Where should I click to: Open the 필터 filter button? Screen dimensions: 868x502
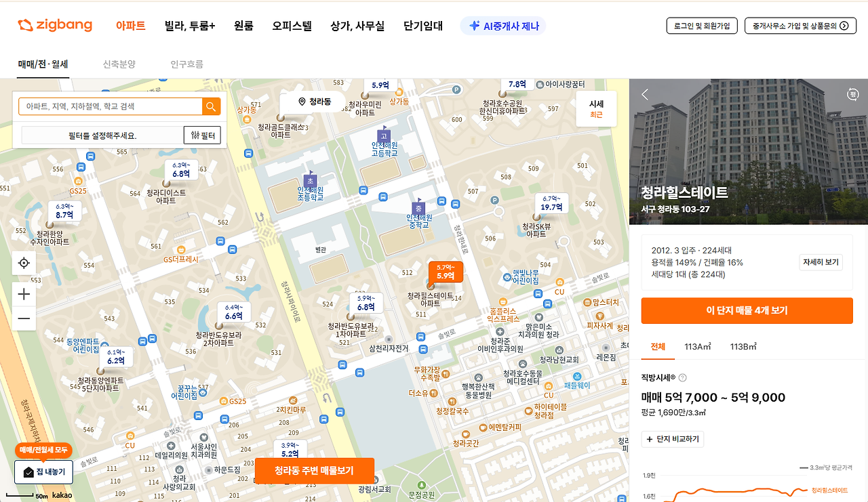(x=202, y=135)
